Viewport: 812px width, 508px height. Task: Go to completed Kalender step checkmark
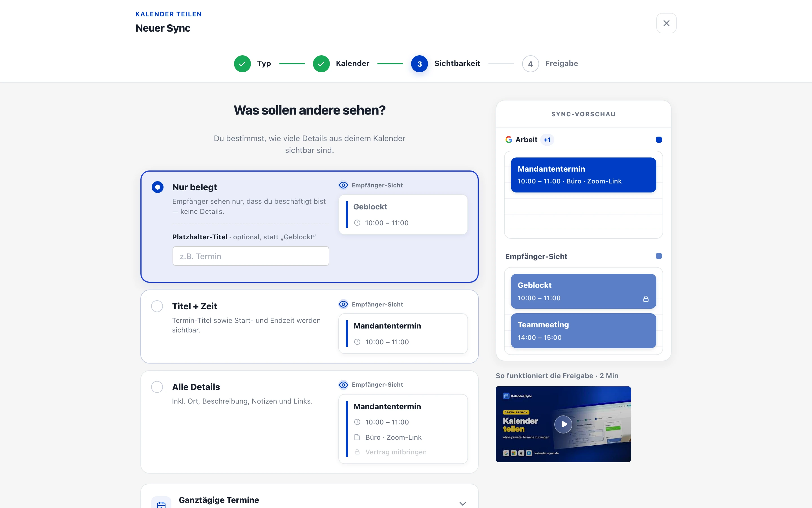pos(321,64)
